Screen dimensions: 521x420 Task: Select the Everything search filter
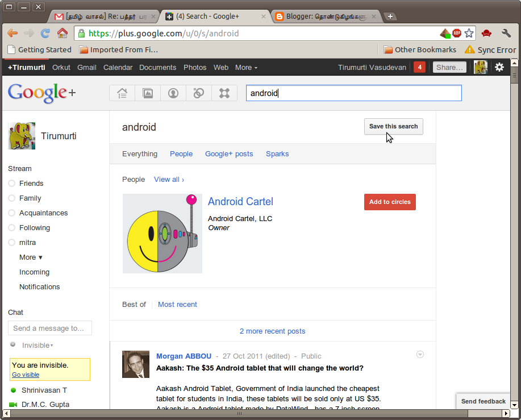140,154
